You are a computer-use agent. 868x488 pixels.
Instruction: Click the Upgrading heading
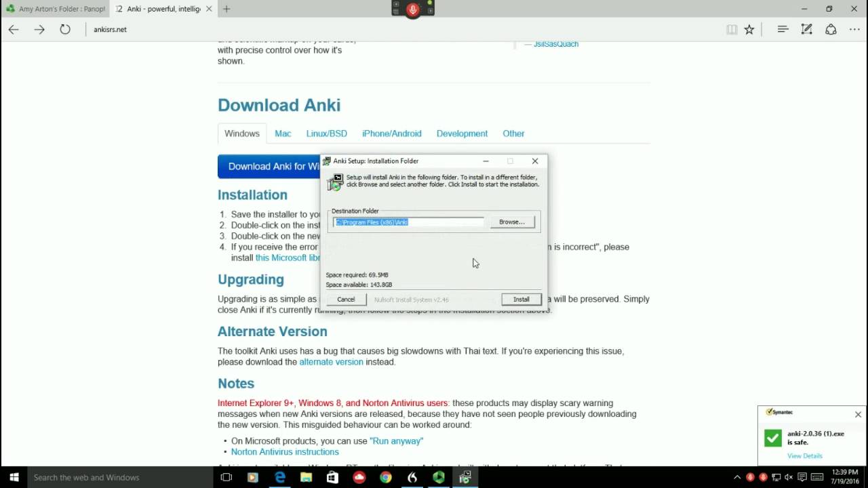pyautogui.click(x=250, y=279)
